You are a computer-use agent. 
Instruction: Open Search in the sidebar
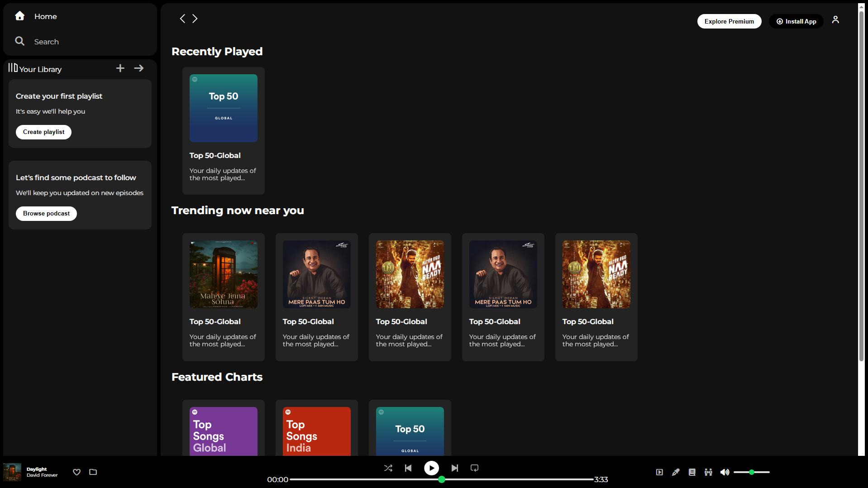coord(37,42)
